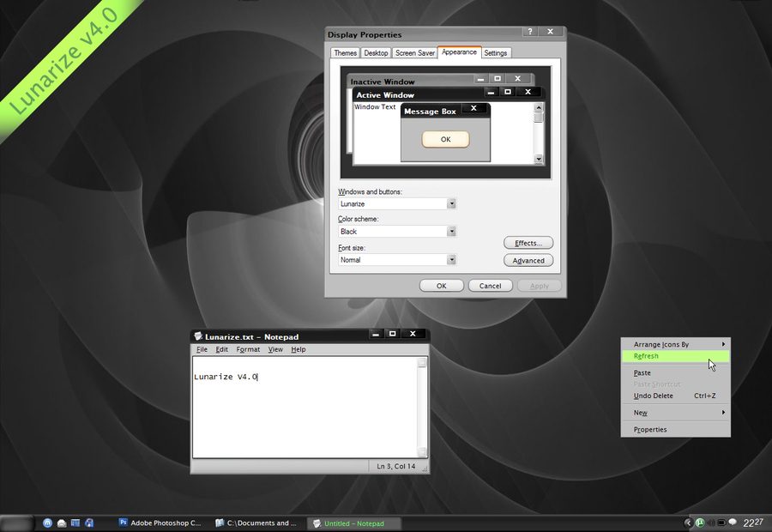
Task: Maximize the Lunarize.txt Notepad window
Action: click(392, 334)
